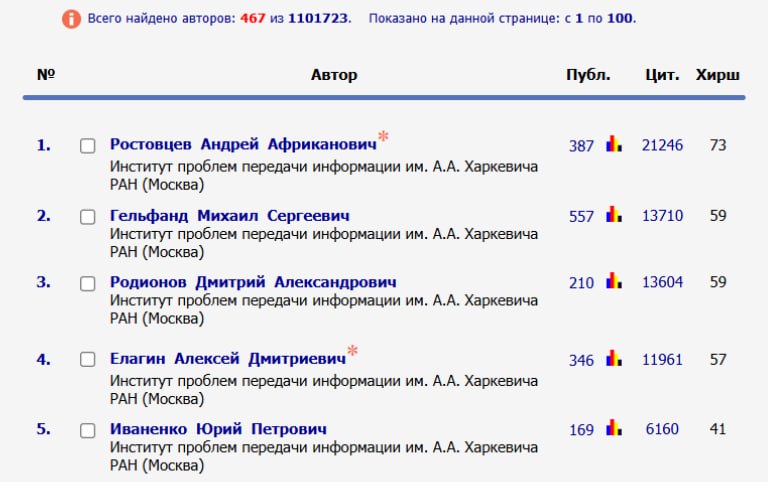Click the № column header
Viewport: 768px width, 482px height.
click(x=46, y=74)
